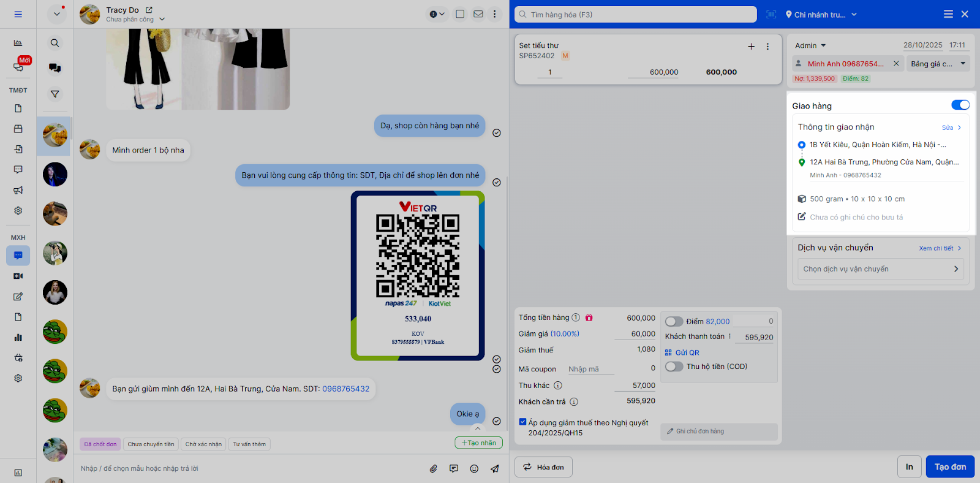Click the info icon next to Khách cần trả
Image resolution: width=980 pixels, height=483 pixels.
574,402
